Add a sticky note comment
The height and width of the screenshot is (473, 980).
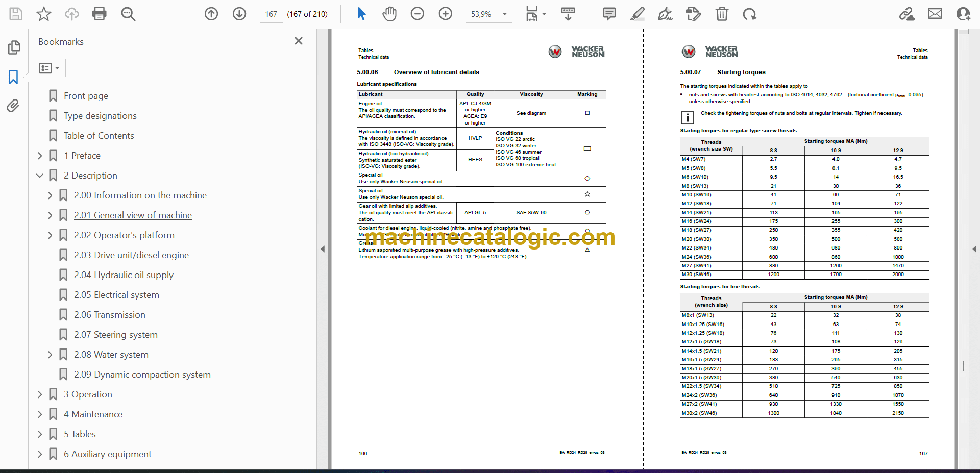click(x=609, y=14)
